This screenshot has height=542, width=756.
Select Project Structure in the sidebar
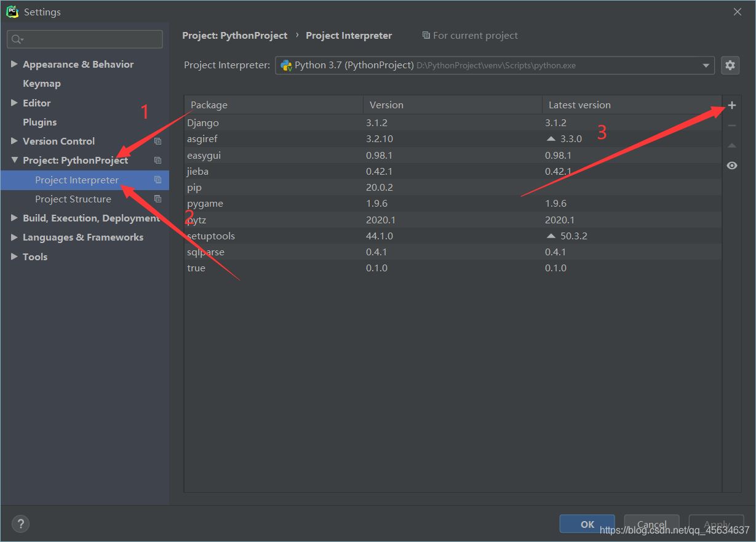74,199
